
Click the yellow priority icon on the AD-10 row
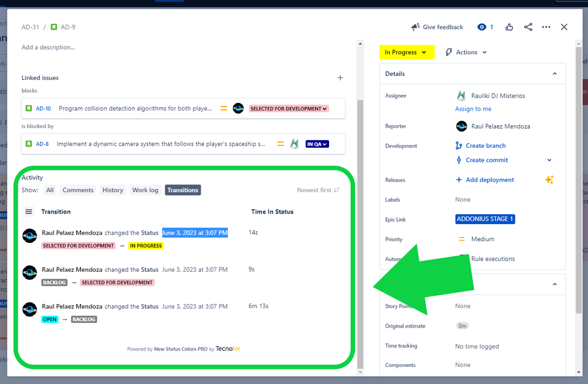(222, 108)
